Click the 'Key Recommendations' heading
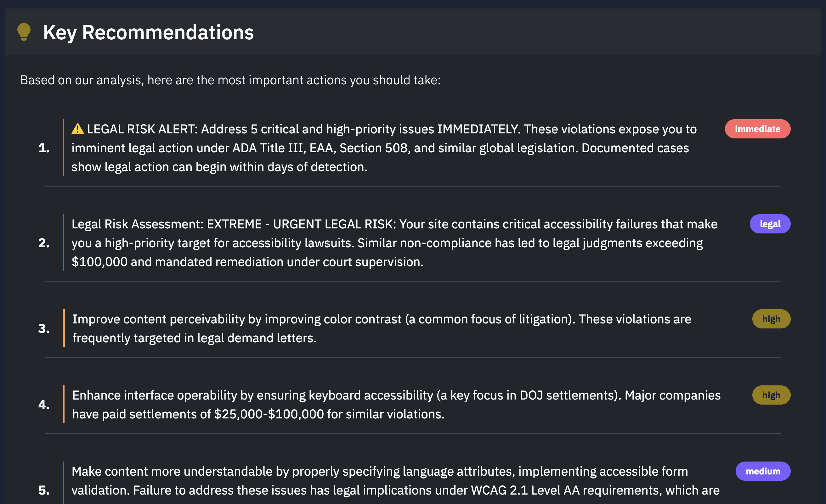 (149, 32)
